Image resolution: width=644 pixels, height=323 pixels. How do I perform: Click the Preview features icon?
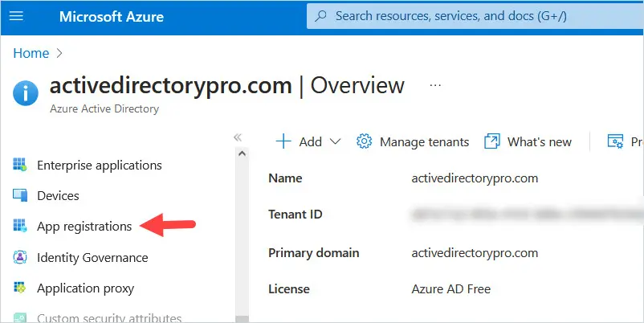[x=616, y=141]
